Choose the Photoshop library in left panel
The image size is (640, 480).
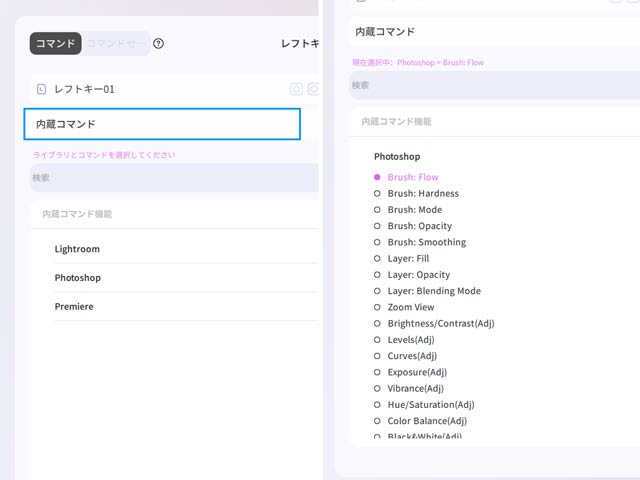click(78, 278)
